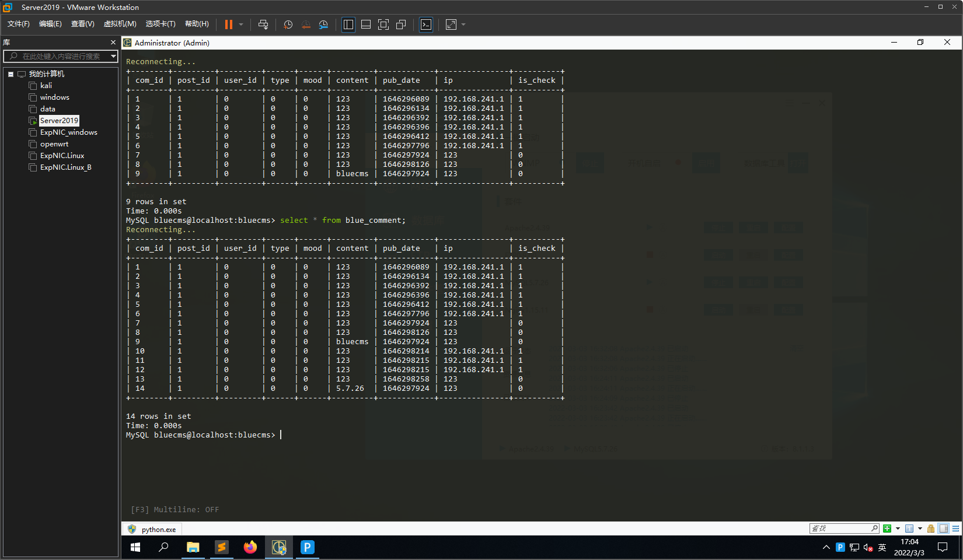Toggle the console view button
The width and height of the screenshot is (963, 560).
click(426, 24)
